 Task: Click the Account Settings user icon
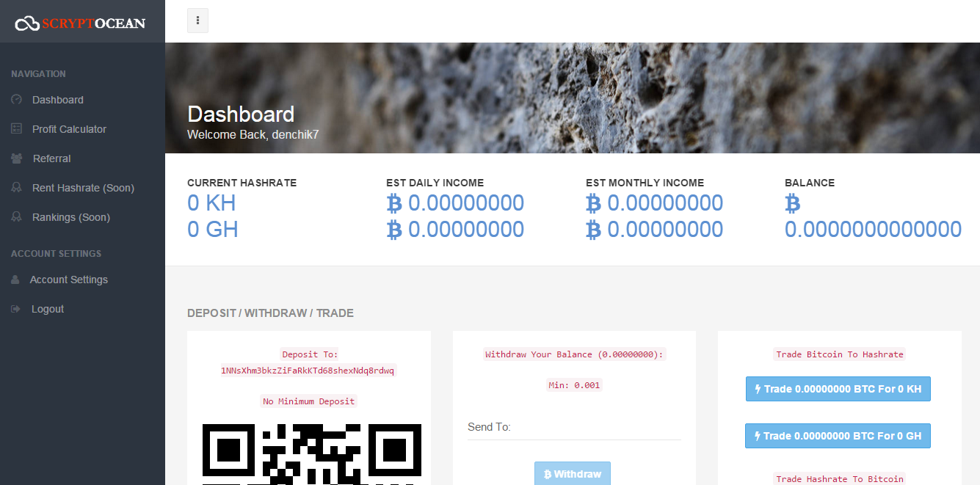click(x=15, y=280)
